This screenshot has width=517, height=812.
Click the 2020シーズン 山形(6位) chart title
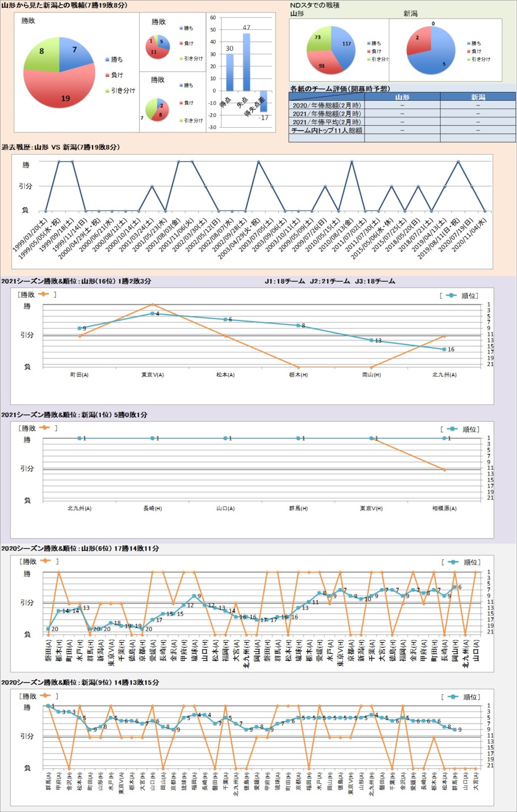coord(80,548)
